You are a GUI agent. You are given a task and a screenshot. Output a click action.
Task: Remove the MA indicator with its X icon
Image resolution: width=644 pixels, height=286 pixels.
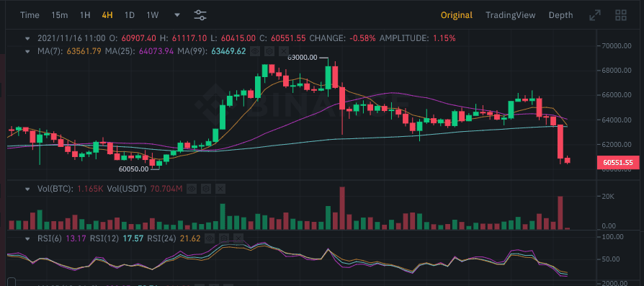point(284,51)
